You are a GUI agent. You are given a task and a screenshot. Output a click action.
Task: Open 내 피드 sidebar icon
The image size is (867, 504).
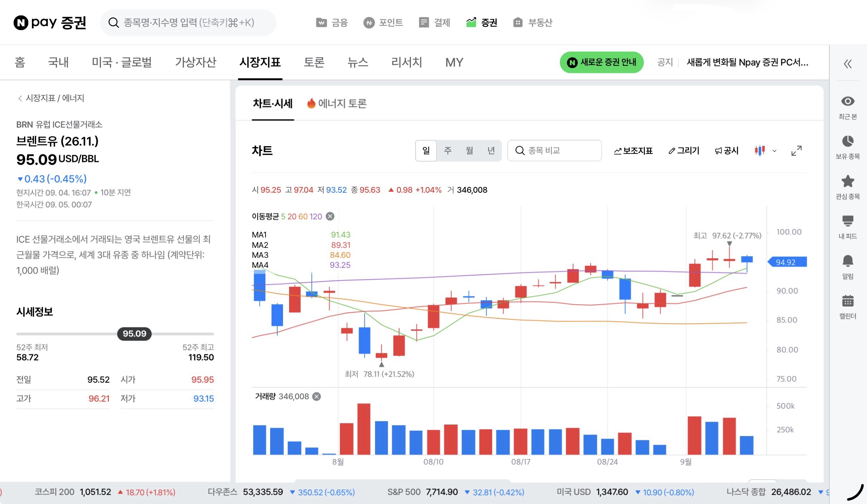click(x=848, y=221)
